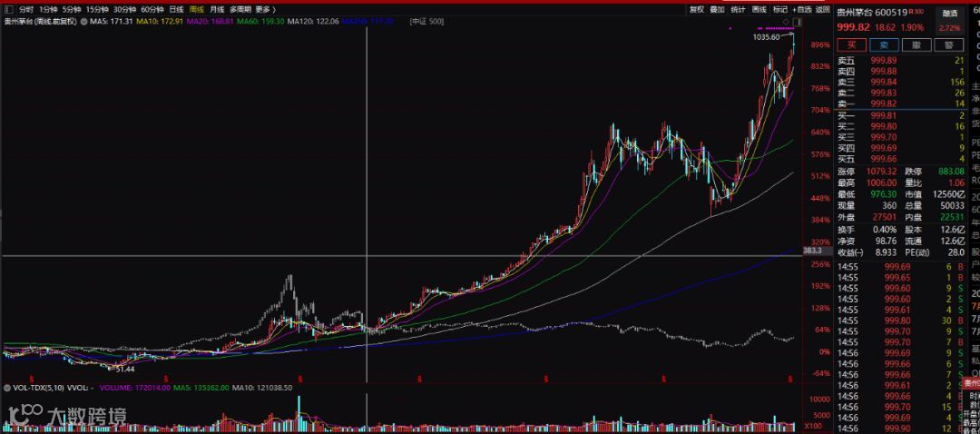Click the 返回 back button
980x434 pixels.
(822, 9)
